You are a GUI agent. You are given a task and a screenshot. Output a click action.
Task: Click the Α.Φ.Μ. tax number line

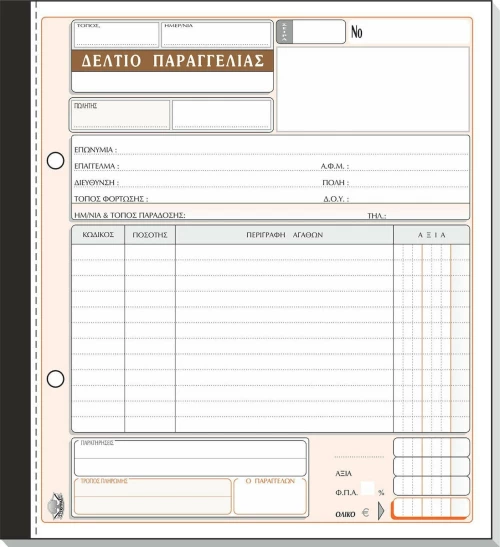pos(394,166)
